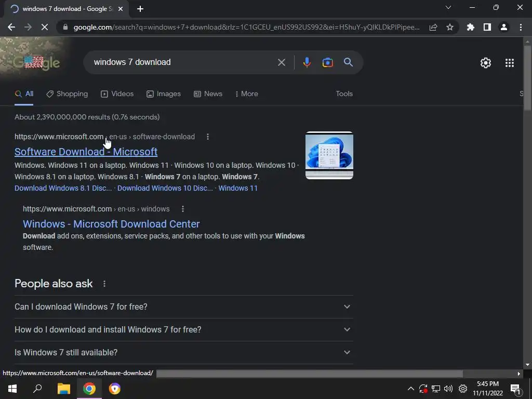
Task: Bookmark this page with star icon
Action: pos(450,27)
